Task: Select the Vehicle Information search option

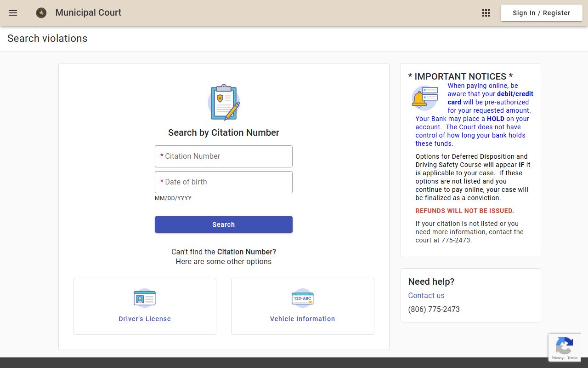Action: pos(303,306)
